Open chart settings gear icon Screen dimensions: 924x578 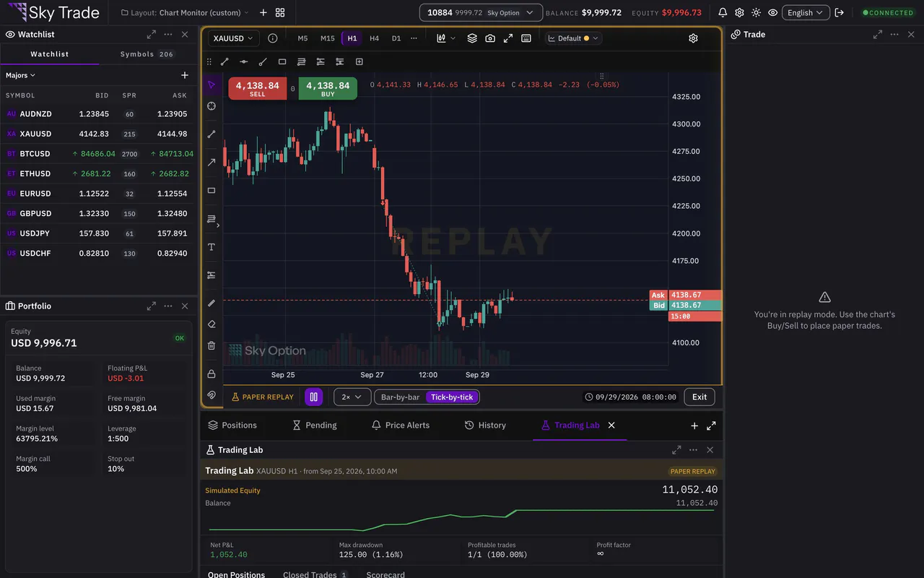[x=693, y=38]
